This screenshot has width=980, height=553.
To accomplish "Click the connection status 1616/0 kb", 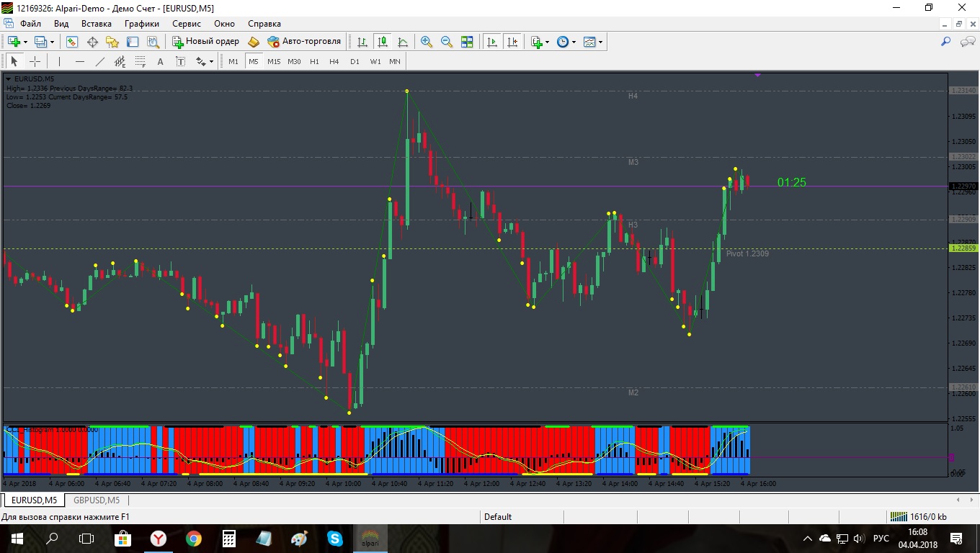I will pyautogui.click(x=918, y=516).
